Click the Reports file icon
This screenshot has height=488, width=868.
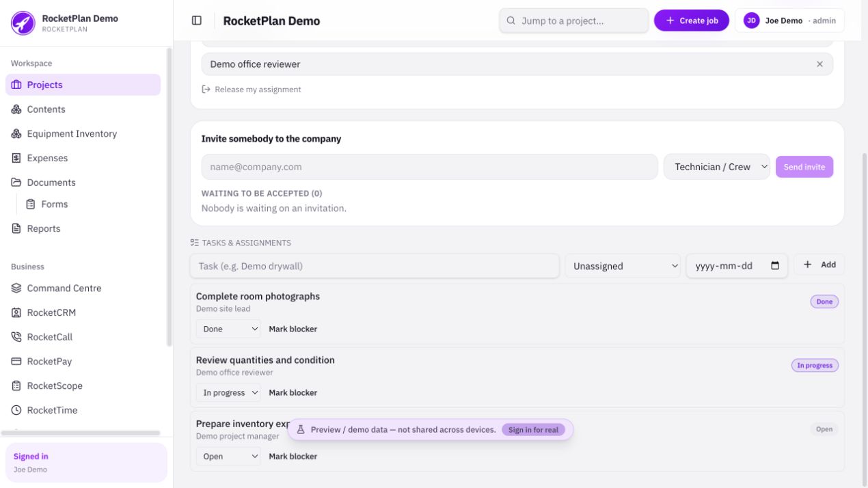click(x=16, y=228)
